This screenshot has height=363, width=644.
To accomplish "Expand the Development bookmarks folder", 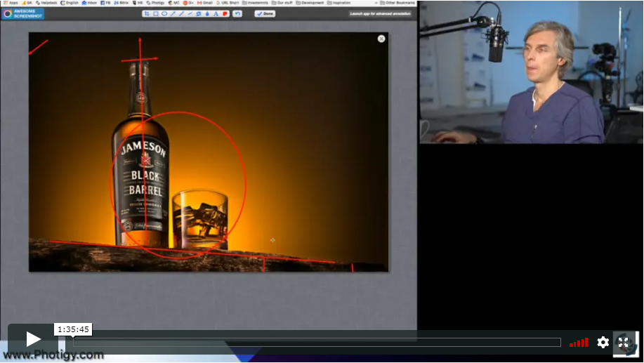I will [310, 3].
